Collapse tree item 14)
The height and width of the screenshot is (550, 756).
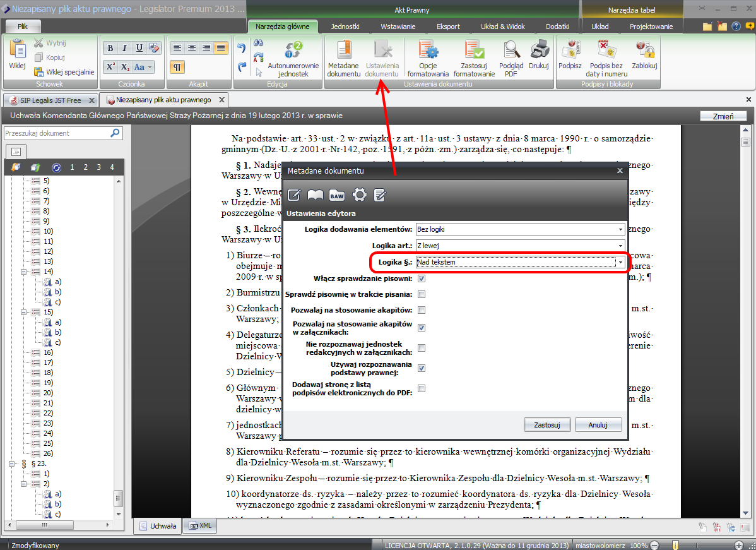click(x=23, y=272)
